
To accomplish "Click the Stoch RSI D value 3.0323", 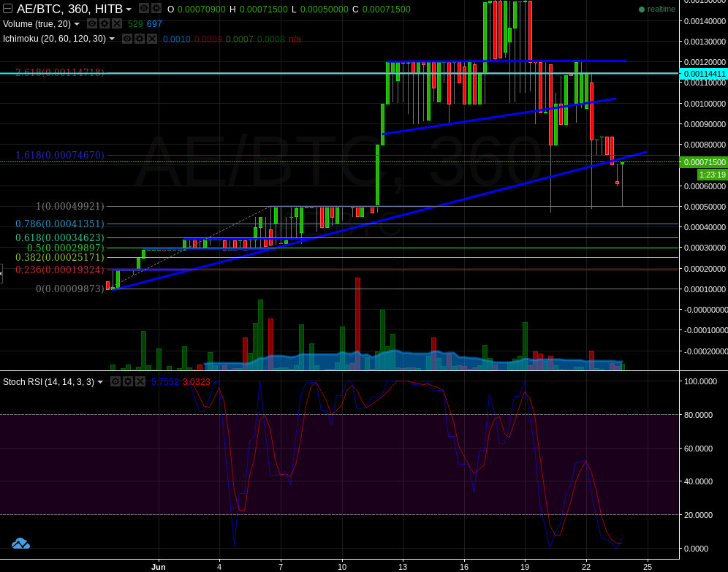I will 197,382.
